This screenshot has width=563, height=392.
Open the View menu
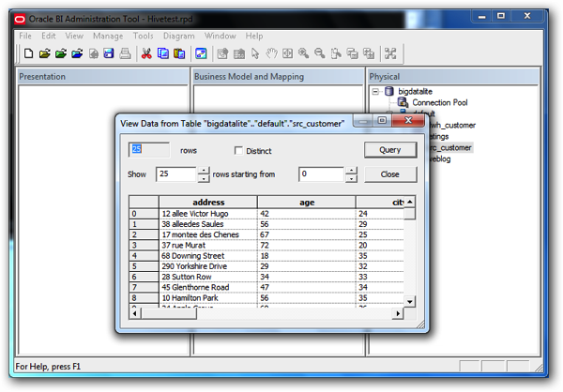(74, 36)
